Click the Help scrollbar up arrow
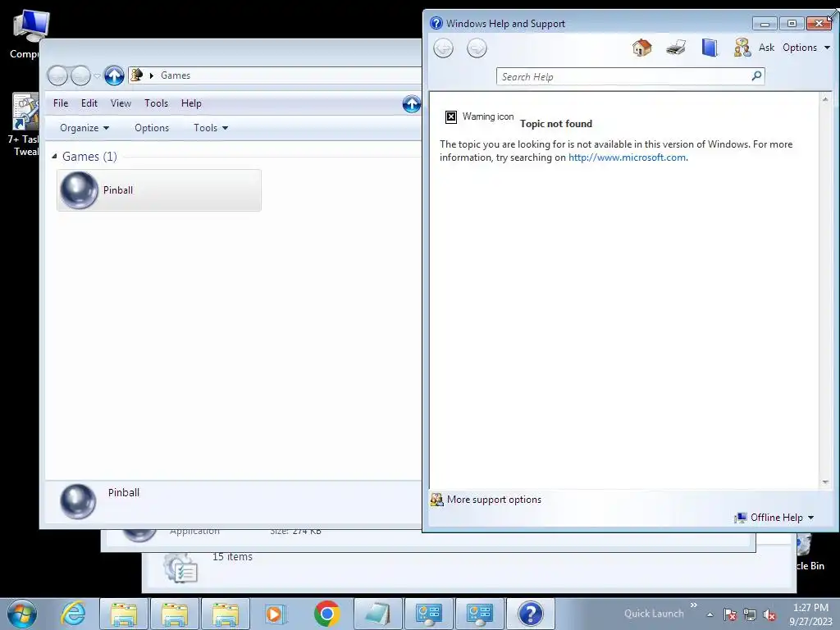Image resolution: width=840 pixels, height=630 pixels. pos(825,99)
